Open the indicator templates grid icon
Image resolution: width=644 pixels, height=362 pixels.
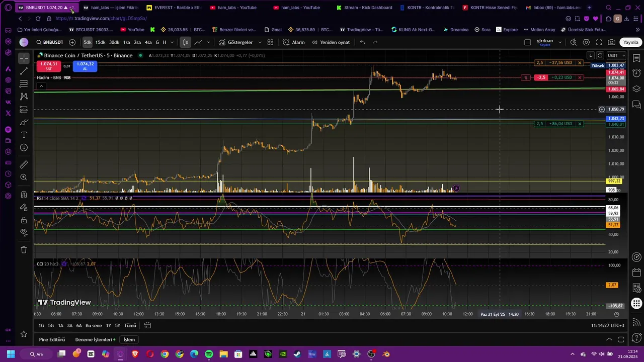pyautogui.click(x=270, y=42)
